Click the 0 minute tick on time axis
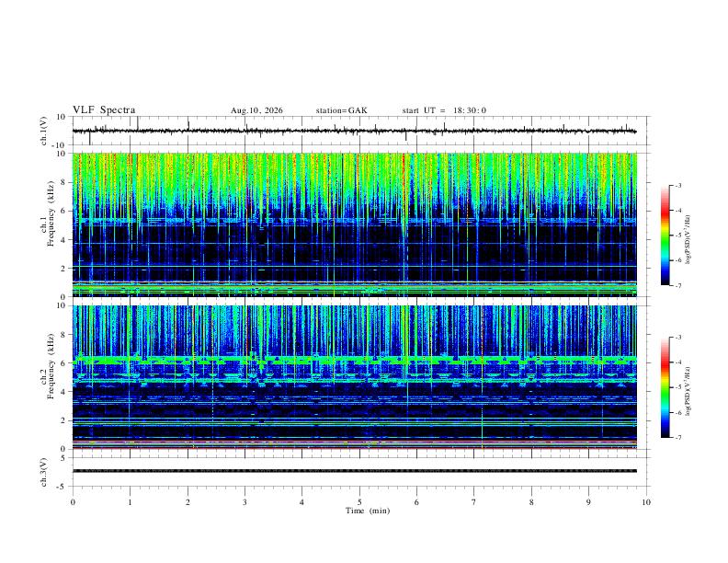This screenshot has width=728, height=563. point(73,502)
